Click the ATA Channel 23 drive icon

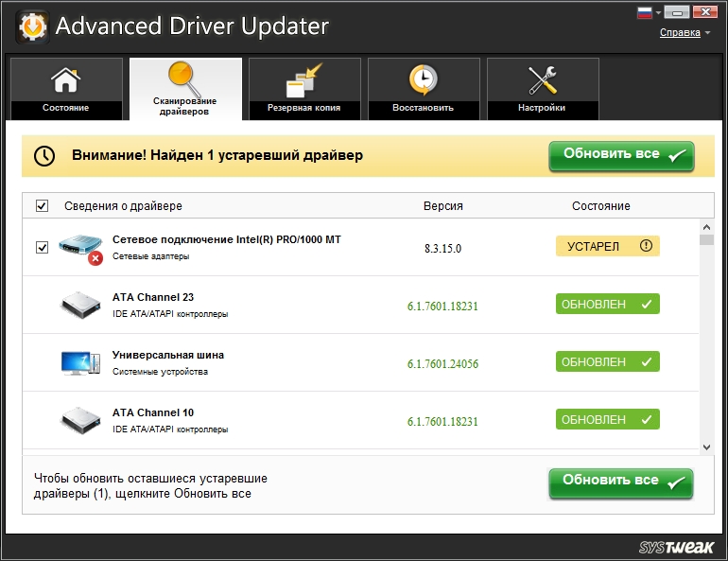(x=81, y=305)
